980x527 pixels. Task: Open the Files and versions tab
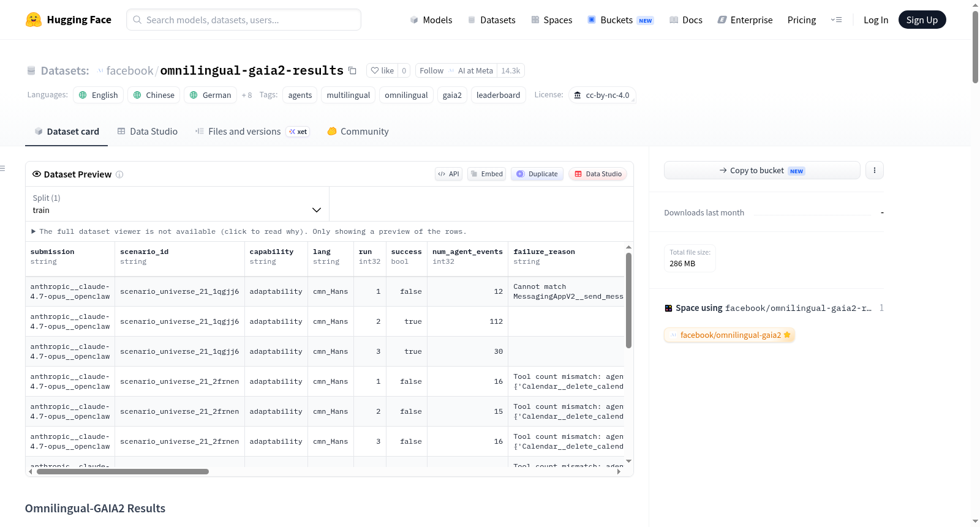(252, 131)
